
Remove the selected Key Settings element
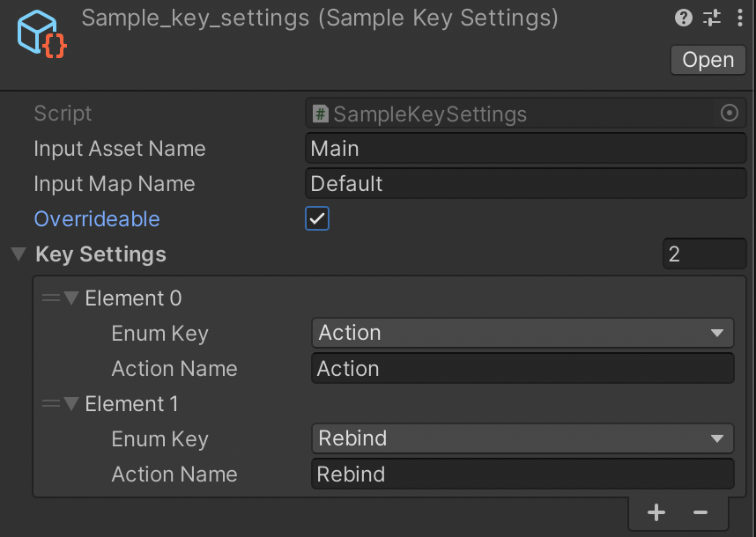(700, 512)
